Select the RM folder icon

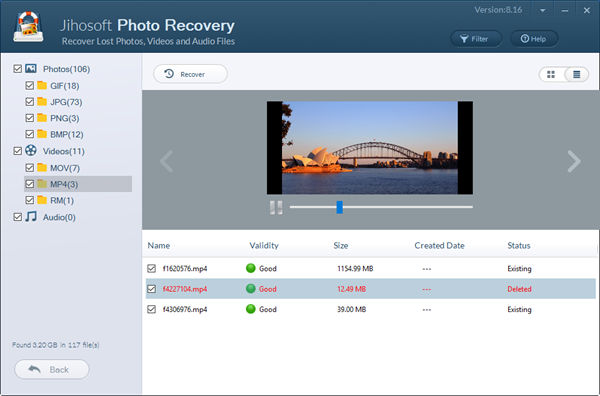pyautogui.click(x=42, y=200)
